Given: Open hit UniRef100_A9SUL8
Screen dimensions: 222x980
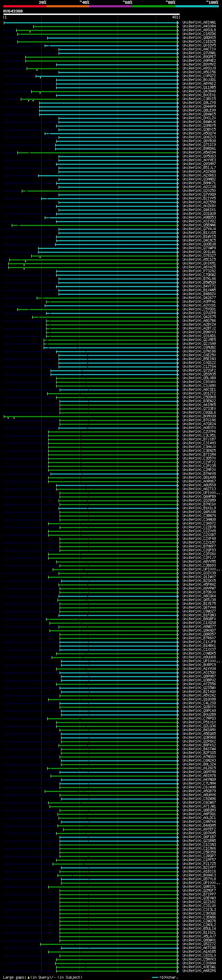Looking at the screenshot, I should [199, 30].
